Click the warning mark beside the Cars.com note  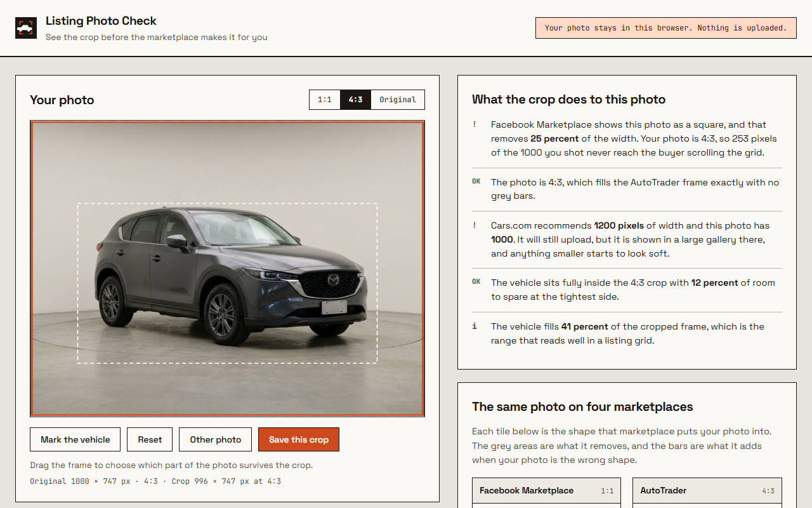tap(474, 225)
